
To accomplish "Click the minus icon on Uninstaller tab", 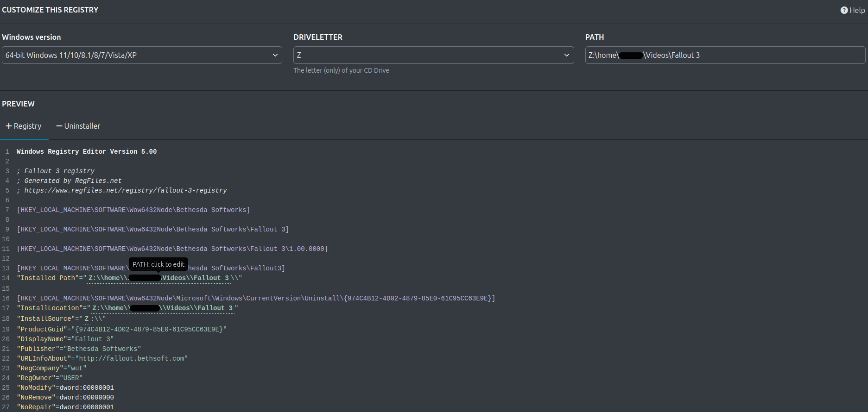I will tap(59, 126).
